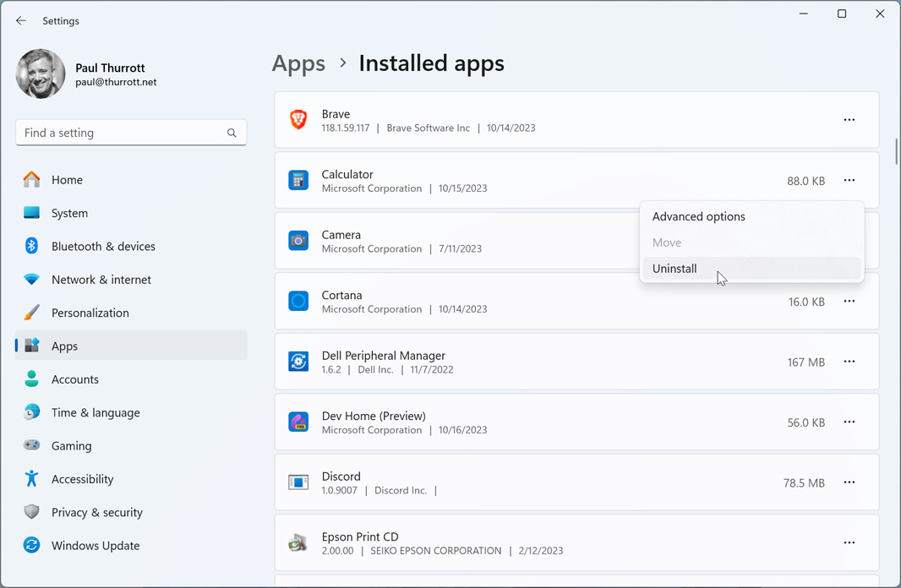The image size is (901, 588).
Task: Open the more options menu for Discord
Action: (849, 482)
